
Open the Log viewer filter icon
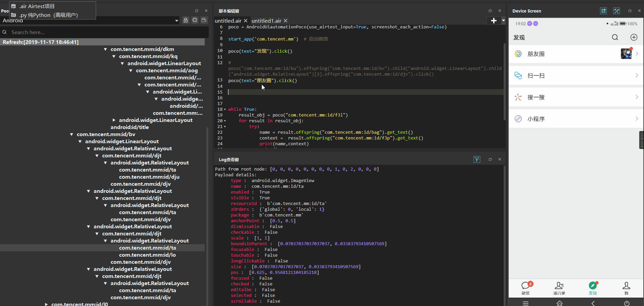[x=477, y=159]
